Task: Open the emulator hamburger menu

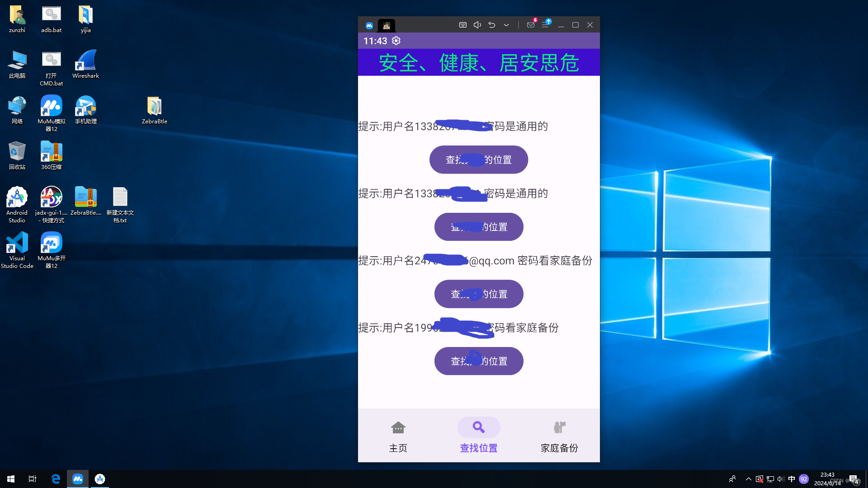Action: 545,25
